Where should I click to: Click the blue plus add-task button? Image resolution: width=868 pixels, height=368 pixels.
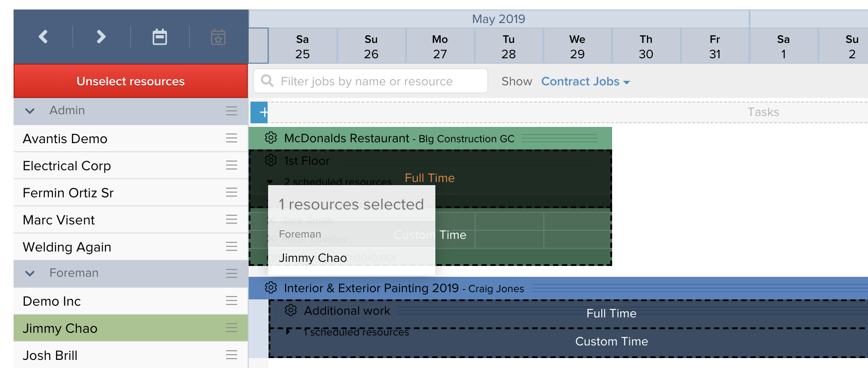259,112
